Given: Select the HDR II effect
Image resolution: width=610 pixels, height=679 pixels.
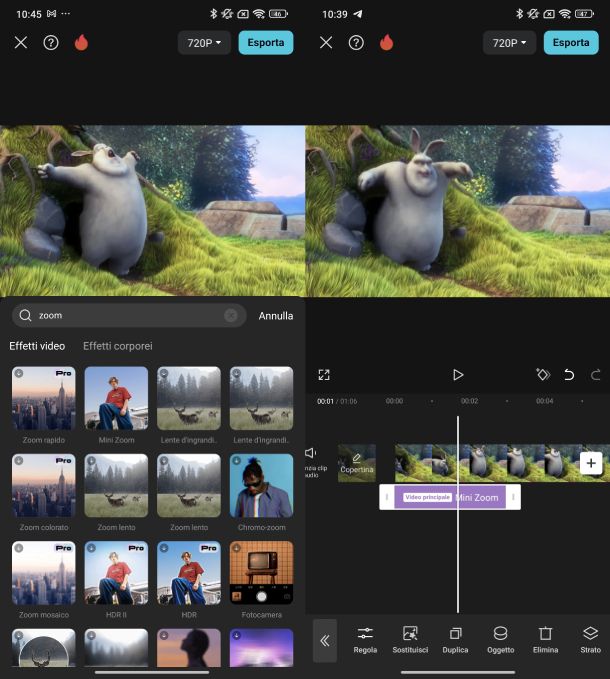Looking at the screenshot, I should coord(116,573).
